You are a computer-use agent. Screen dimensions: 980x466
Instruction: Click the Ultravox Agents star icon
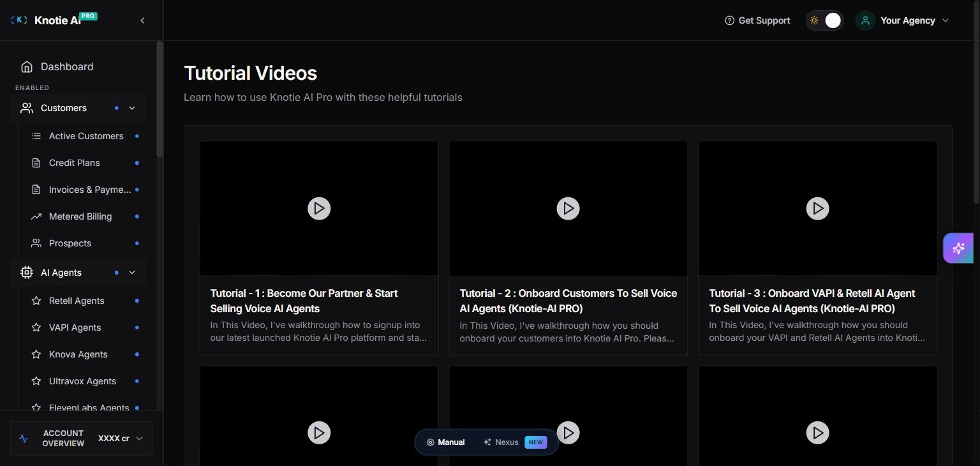tap(36, 381)
